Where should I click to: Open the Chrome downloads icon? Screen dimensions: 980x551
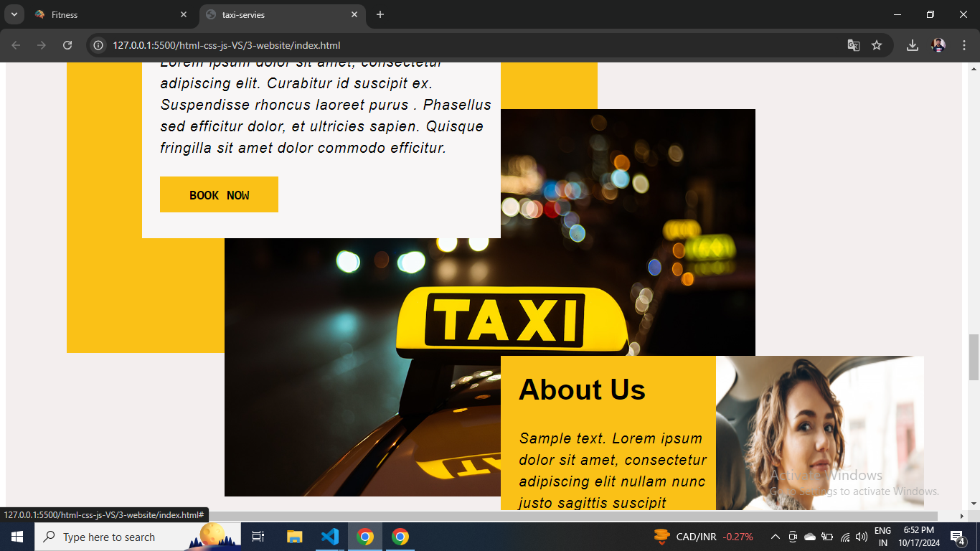tap(913, 45)
